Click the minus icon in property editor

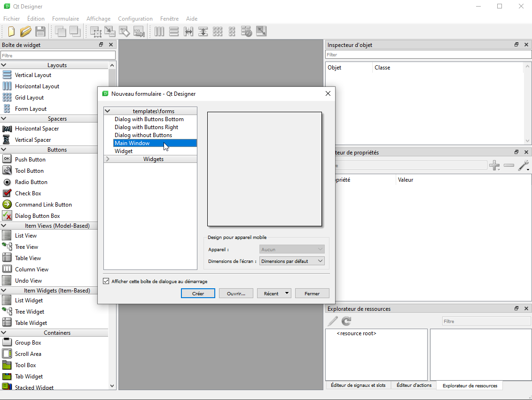[509, 165]
